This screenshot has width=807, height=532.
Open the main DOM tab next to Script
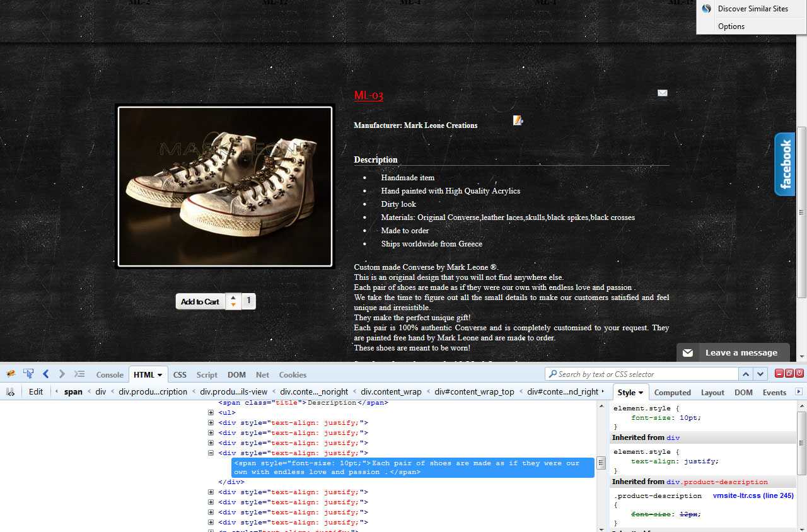pyautogui.click(x=236, y=374)
